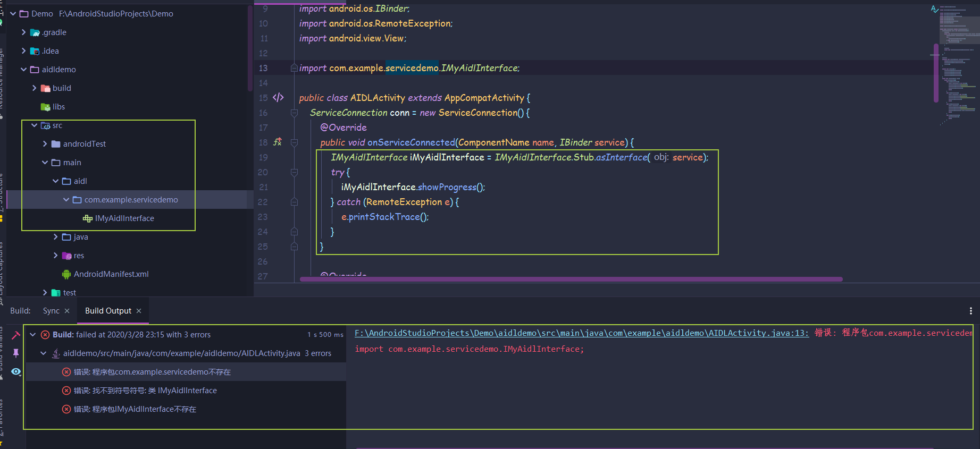Image resolution: width=980 pixels, height=449 pixels.
Task: Close the Build Output tab
Action: point(139,311)
